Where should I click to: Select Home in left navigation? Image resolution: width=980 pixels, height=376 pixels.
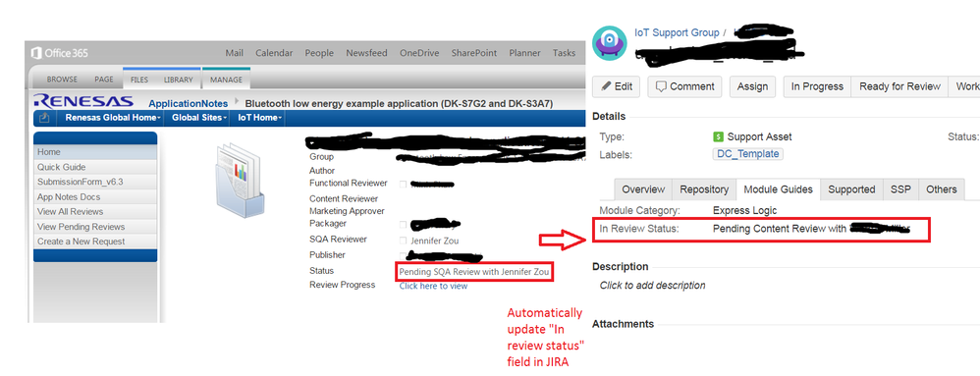pyautogui.click(x=95, y=152)
